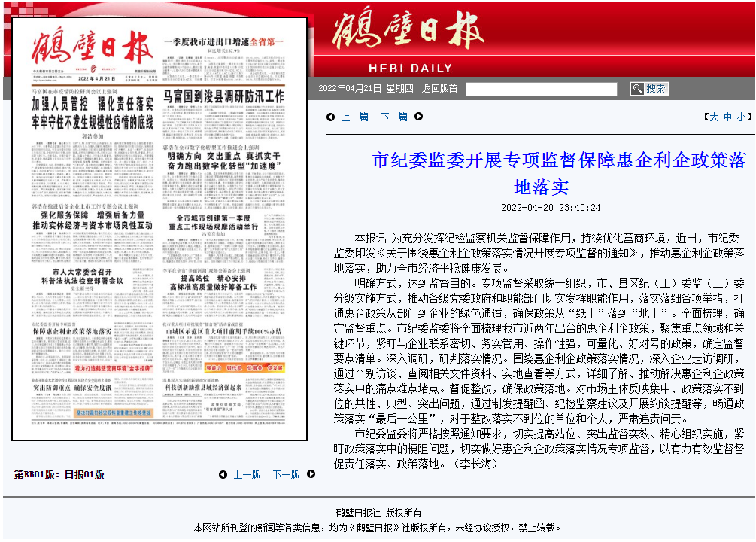Go to previous page 上一版
The width and height of the screenshot is (756, 542).
click(x=247, y=474)
